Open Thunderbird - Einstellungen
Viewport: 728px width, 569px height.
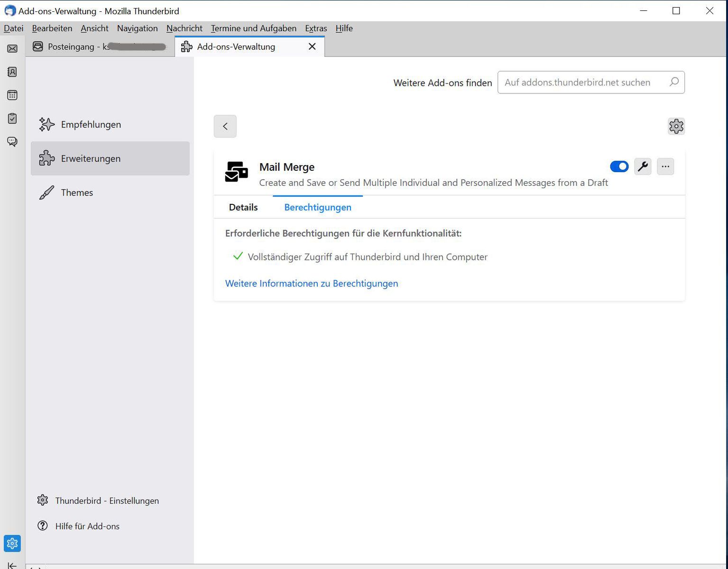point(107,501)
